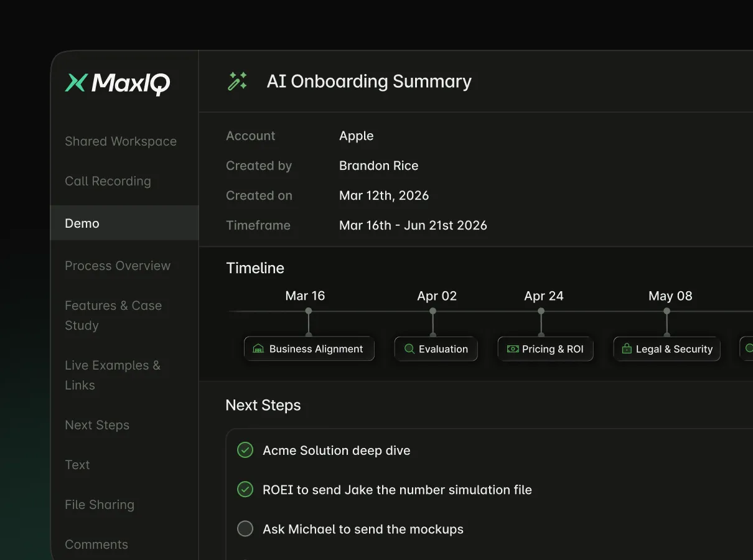
Task: Click the Pricing & ROI money icon
Action: point(513,349)
